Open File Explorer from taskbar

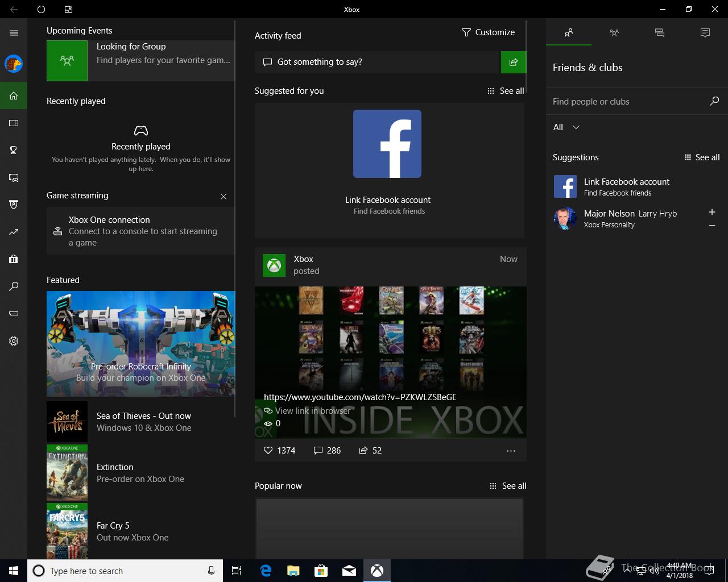[x=293, y=571]
